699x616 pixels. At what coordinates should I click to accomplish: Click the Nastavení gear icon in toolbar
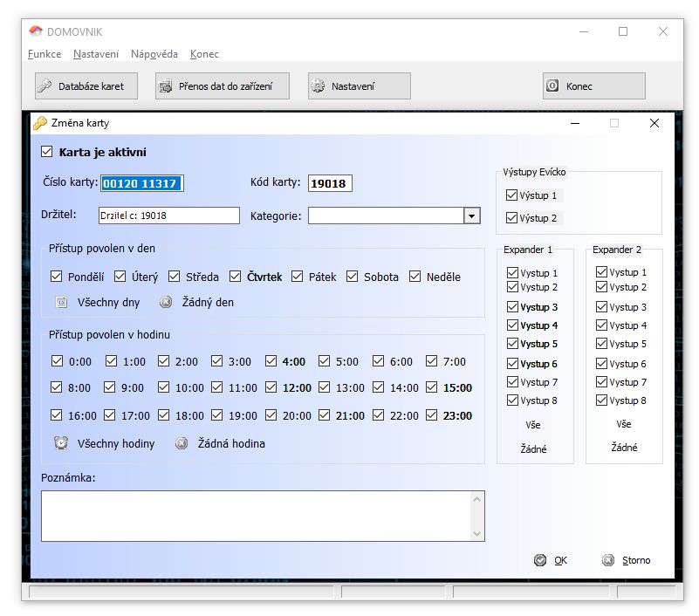pos(318,86)
